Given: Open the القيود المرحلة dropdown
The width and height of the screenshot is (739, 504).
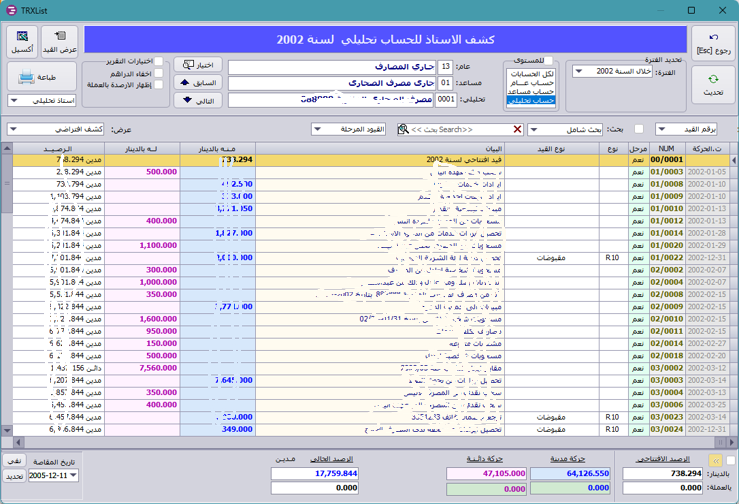Looking at the screenshot, I should pyautogui.click(x=317, y=129).
